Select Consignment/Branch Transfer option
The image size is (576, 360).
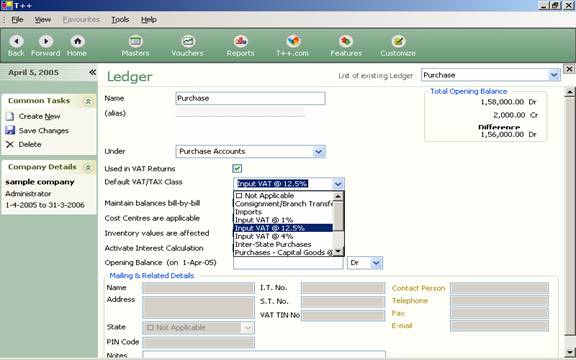pos(284,204)
